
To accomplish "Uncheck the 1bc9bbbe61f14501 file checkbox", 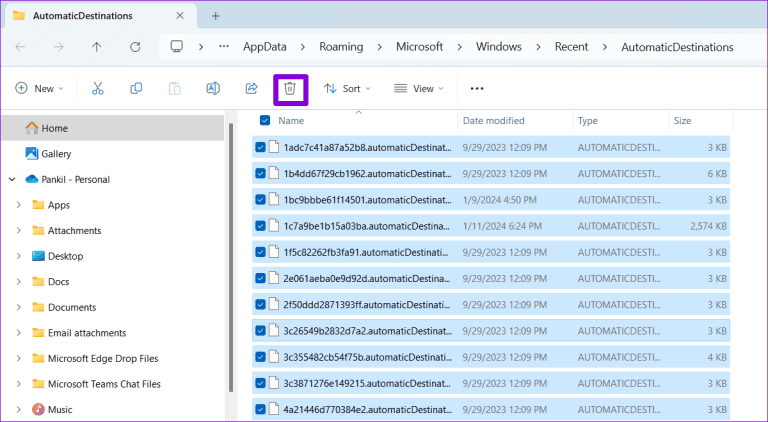I will [x=261, y=200].
